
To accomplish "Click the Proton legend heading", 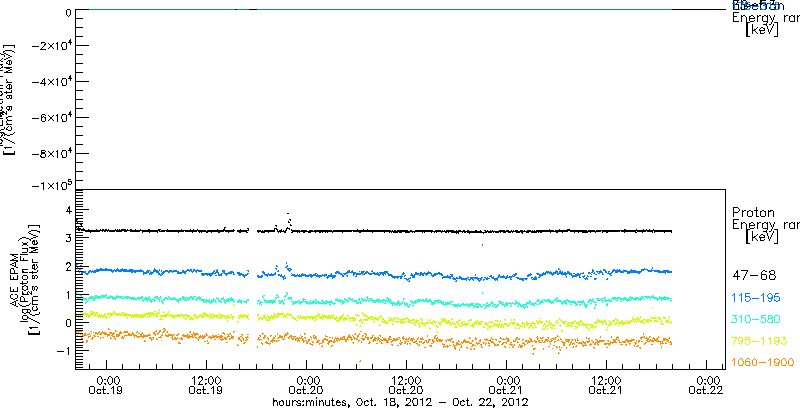I will click(753, 212).
